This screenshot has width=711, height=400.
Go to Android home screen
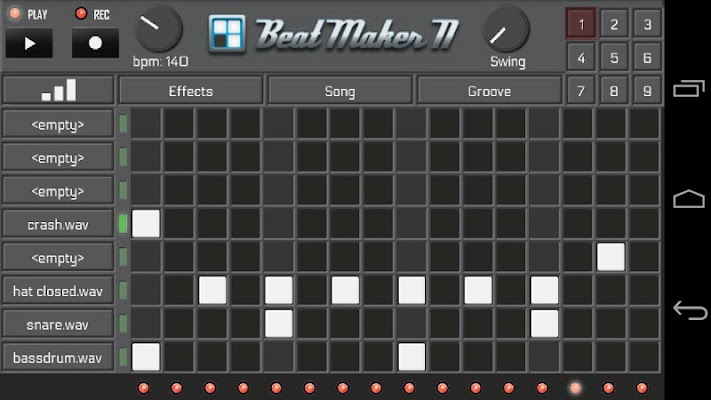tap(689, 199)
